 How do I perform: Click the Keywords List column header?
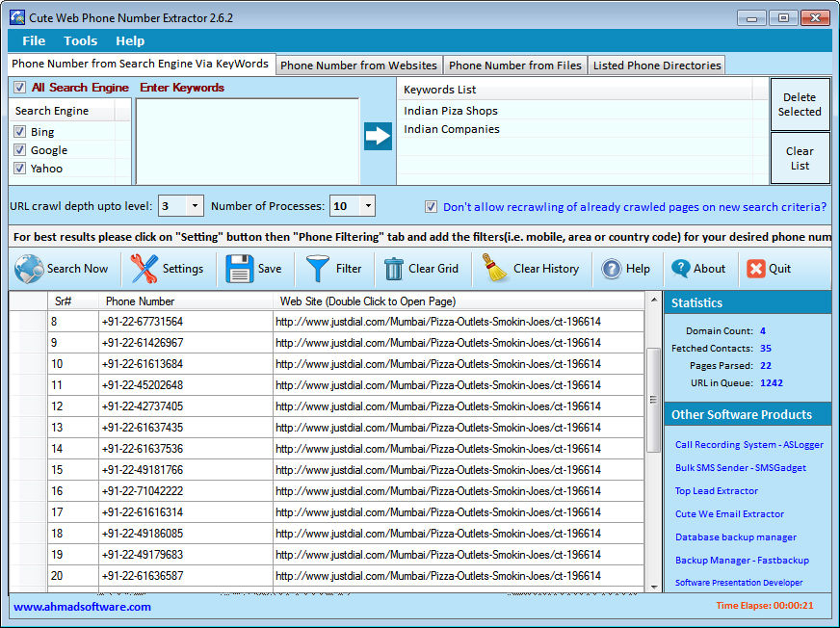point(575,90)
